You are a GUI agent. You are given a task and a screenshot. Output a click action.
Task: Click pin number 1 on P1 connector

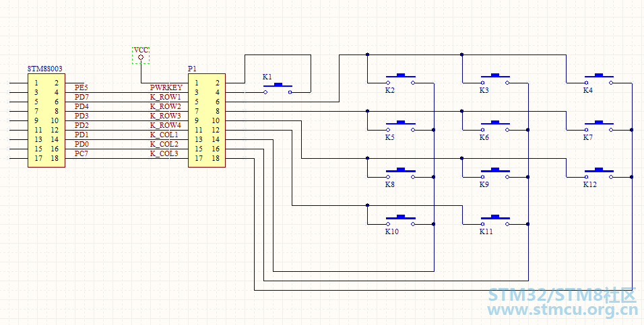click(197, 83)
